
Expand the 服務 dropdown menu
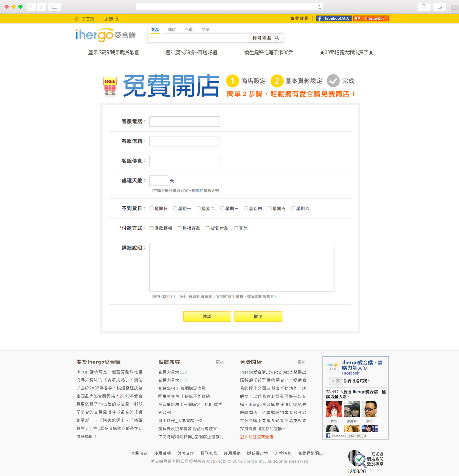point(117,19)
